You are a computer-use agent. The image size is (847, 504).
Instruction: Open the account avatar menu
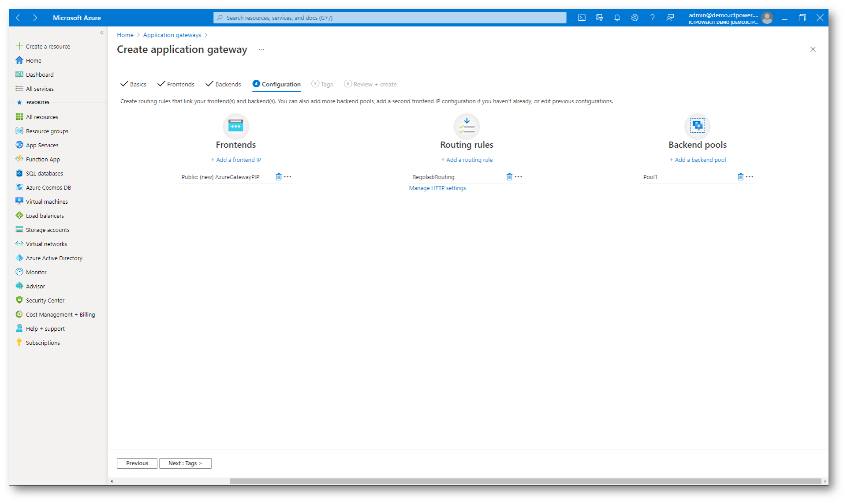pos(767,18)
